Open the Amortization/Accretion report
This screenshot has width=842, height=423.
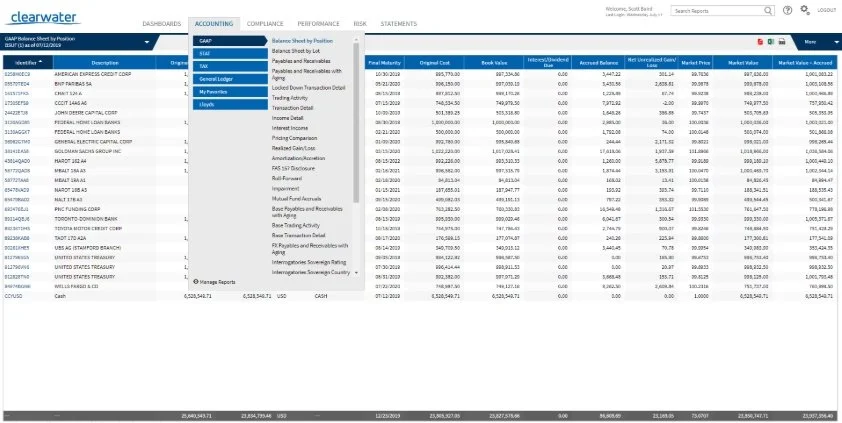299,158
